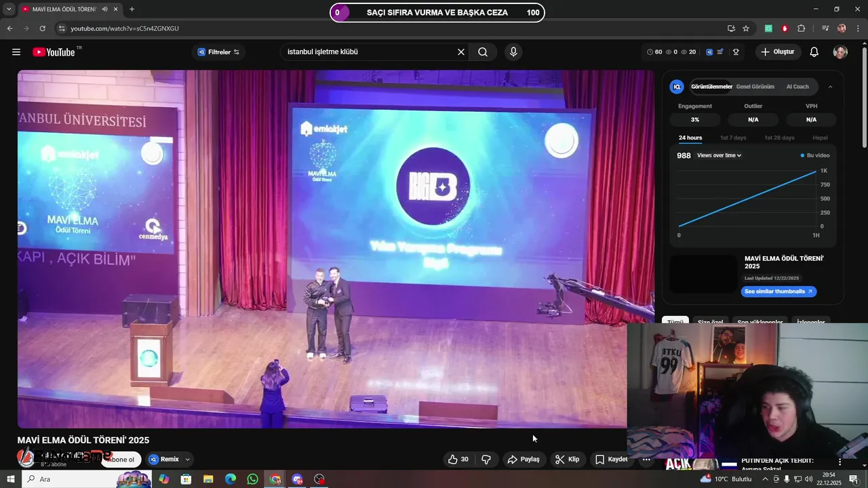
Task: Save video with Kaydet button
Action: click(611, 460)
